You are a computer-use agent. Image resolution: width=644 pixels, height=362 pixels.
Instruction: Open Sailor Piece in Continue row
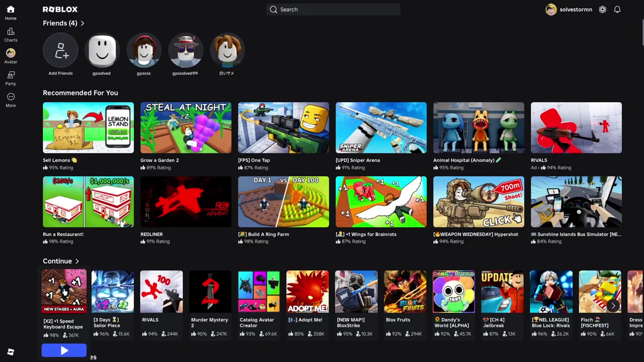(x=113, y=292)
